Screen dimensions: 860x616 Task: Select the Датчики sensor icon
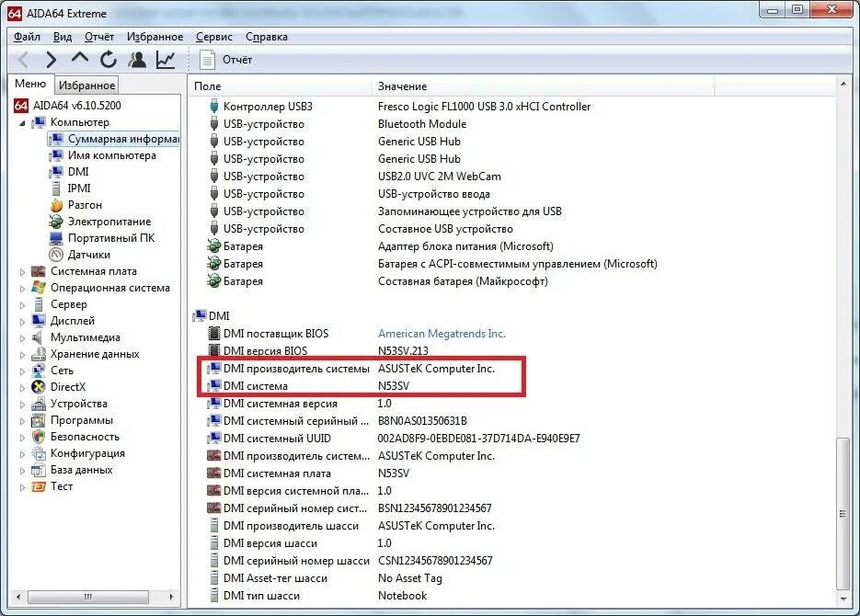56,255
